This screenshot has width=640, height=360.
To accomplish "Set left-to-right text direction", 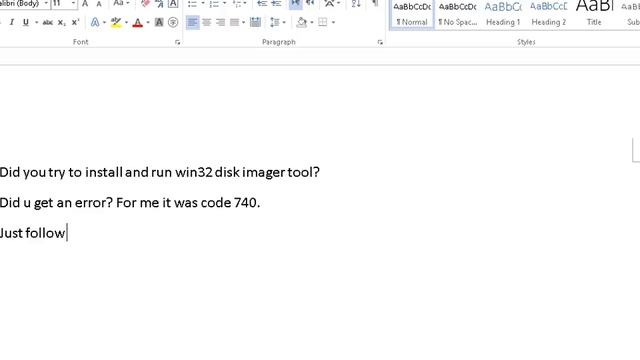I will coord(296,4).
